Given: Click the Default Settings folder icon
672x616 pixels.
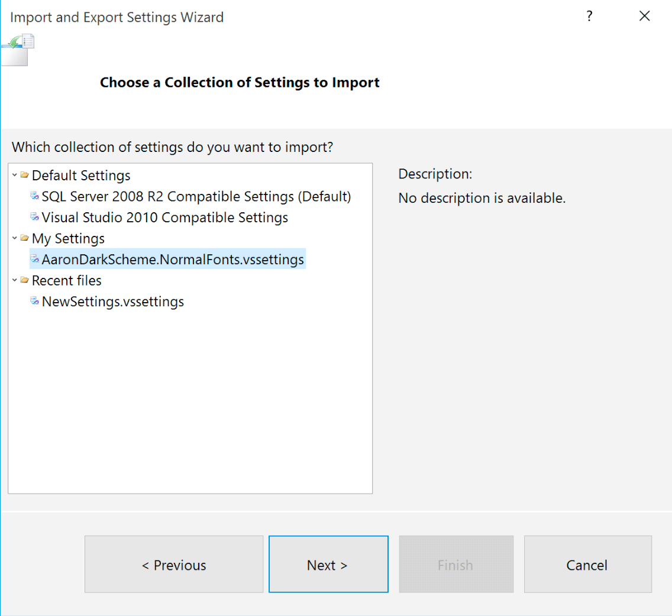Looking at the screenshot, I should [x=24, y=176].
